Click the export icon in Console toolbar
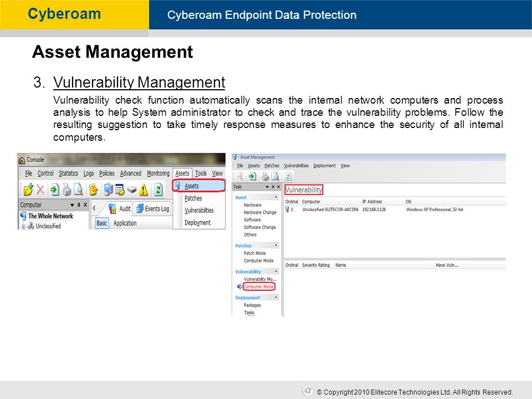The height and width of the screenshot is (399, 532). click(x=54, y=190)
